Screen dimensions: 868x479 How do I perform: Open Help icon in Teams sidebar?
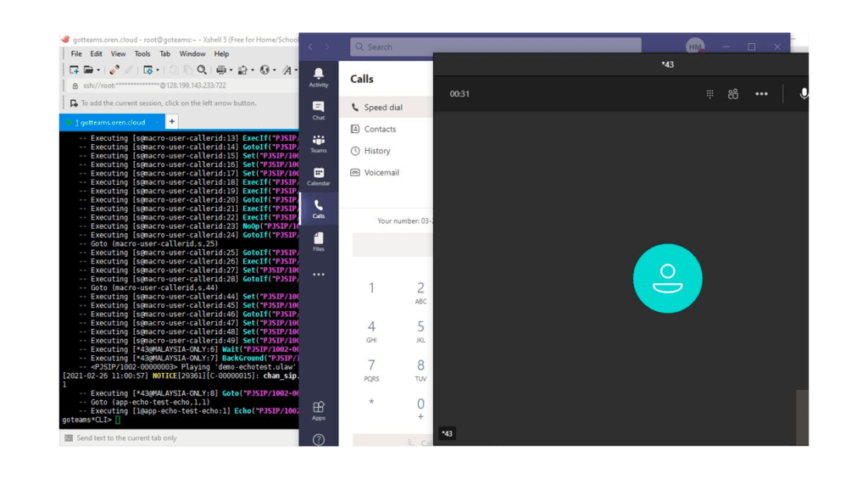point(319,440)
